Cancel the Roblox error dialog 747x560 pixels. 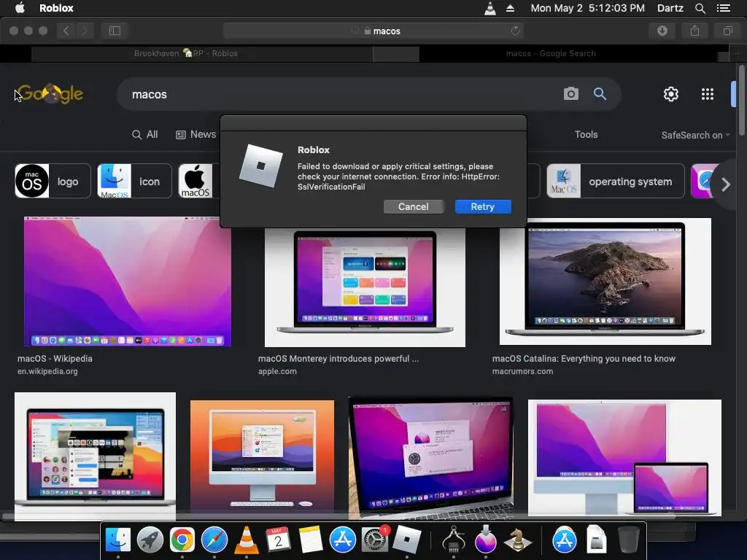pyautogui.click(x=413, y=206)
